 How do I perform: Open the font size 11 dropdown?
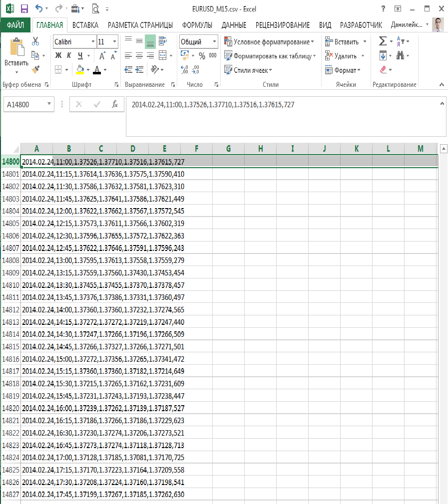[x=114, y=41]
